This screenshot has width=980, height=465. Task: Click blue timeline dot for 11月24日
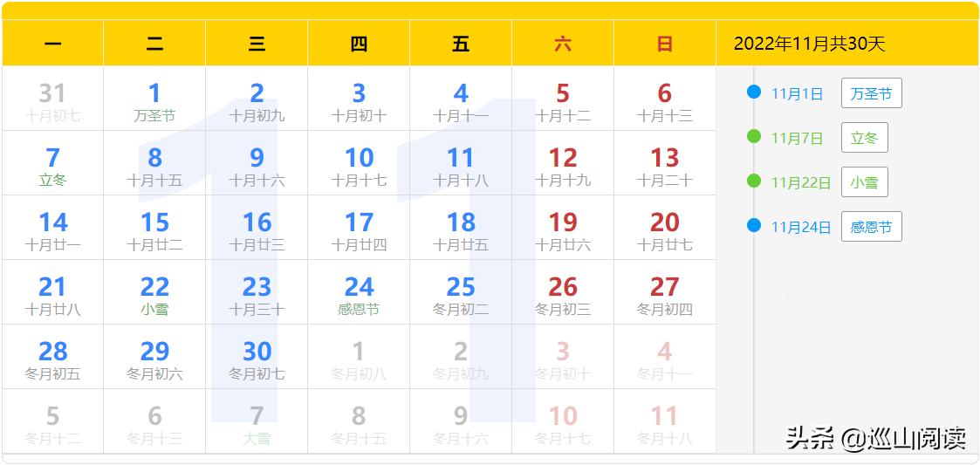pos(754,225)
